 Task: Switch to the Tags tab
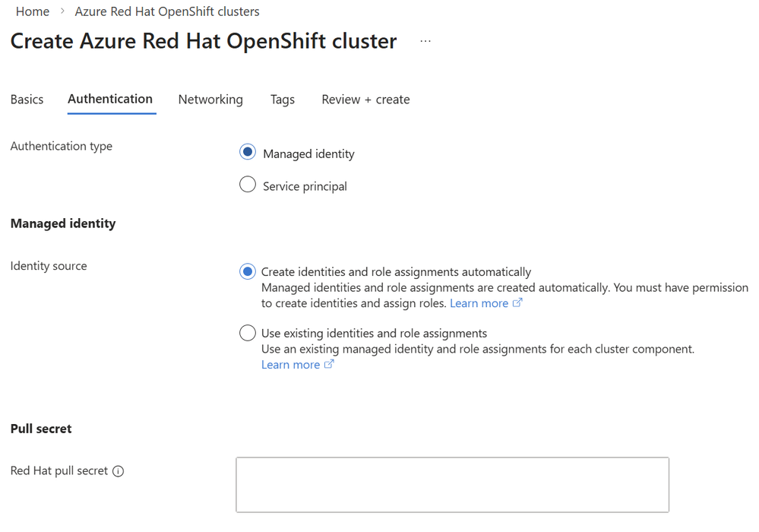282,99
